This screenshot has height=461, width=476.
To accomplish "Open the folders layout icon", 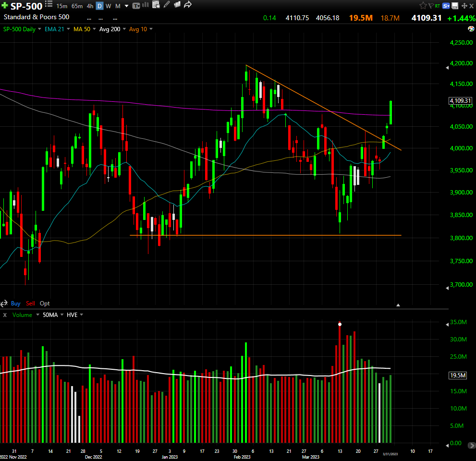I will (177, 4).
